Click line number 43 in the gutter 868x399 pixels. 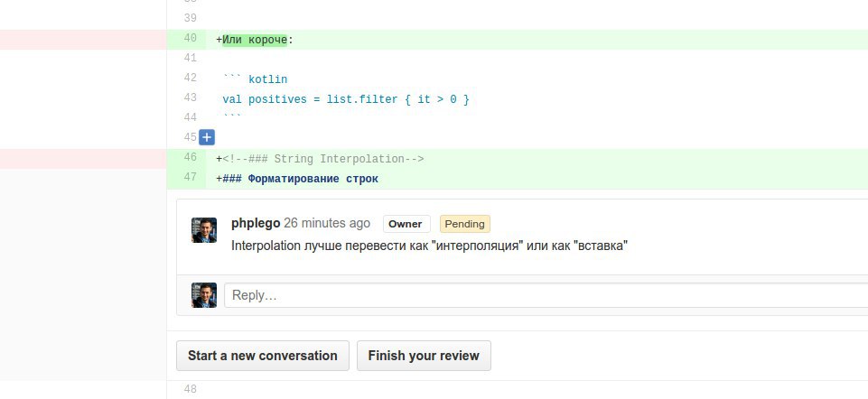(190, 97)
